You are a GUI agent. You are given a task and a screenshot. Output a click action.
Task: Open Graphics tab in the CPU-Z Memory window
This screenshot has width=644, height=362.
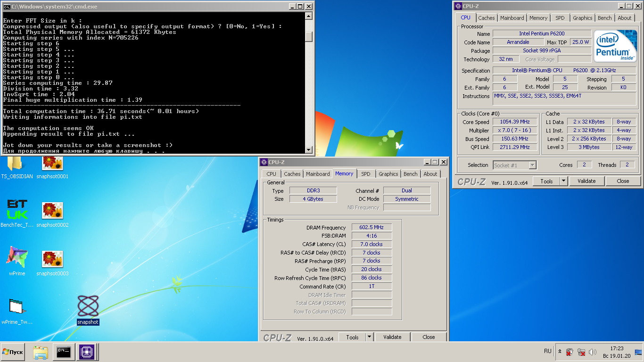388,174
